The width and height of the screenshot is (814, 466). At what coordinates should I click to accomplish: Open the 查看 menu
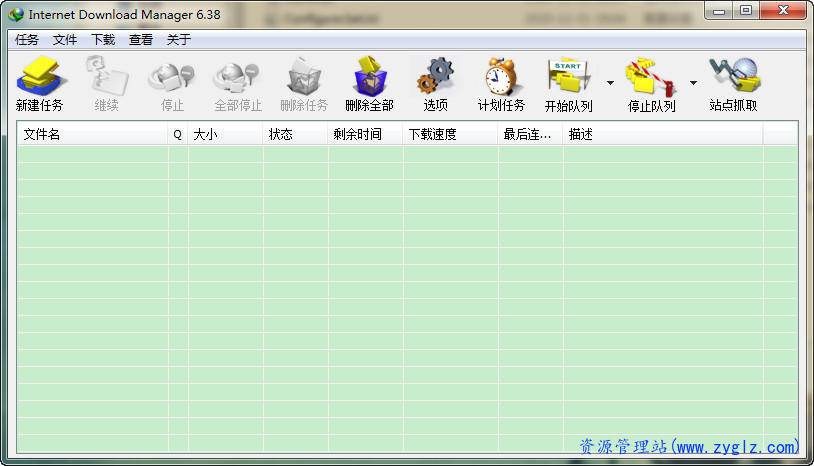[x=141, y=39]
